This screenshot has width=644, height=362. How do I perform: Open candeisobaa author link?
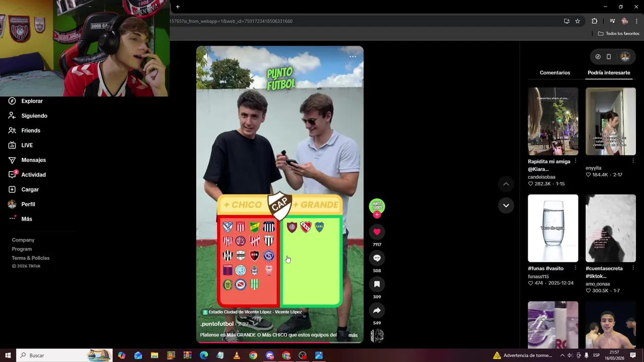(541, 177)
